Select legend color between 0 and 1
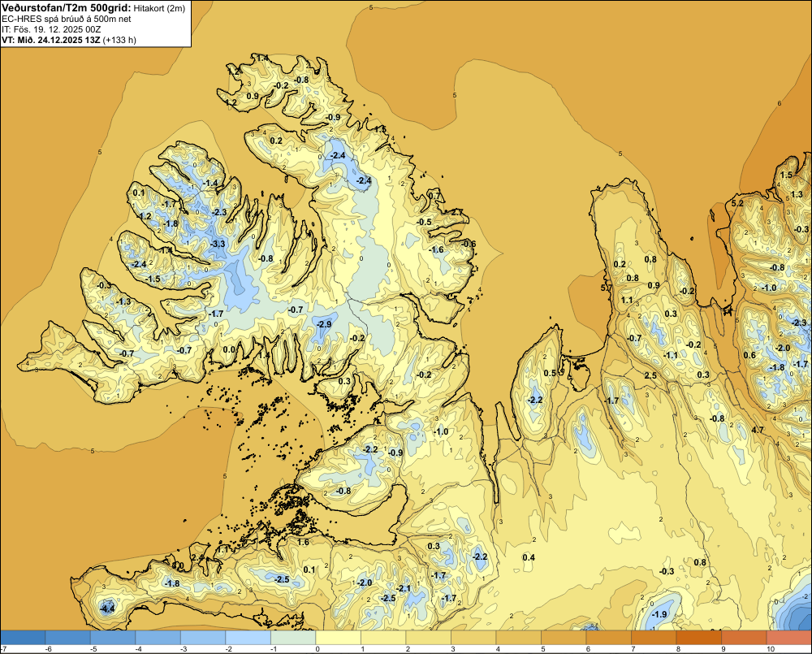812x654 pixels. (338, 638)
